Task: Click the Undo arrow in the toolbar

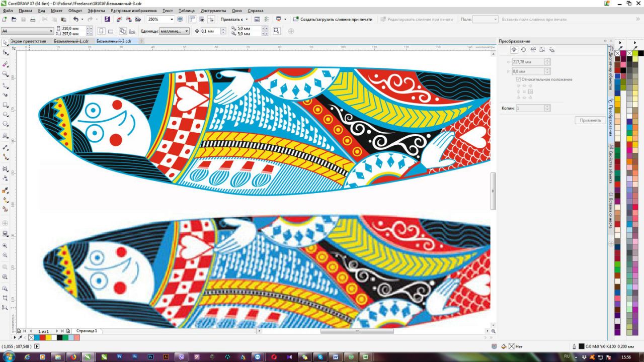Action: pyautogui.click(x=76, y=19)
